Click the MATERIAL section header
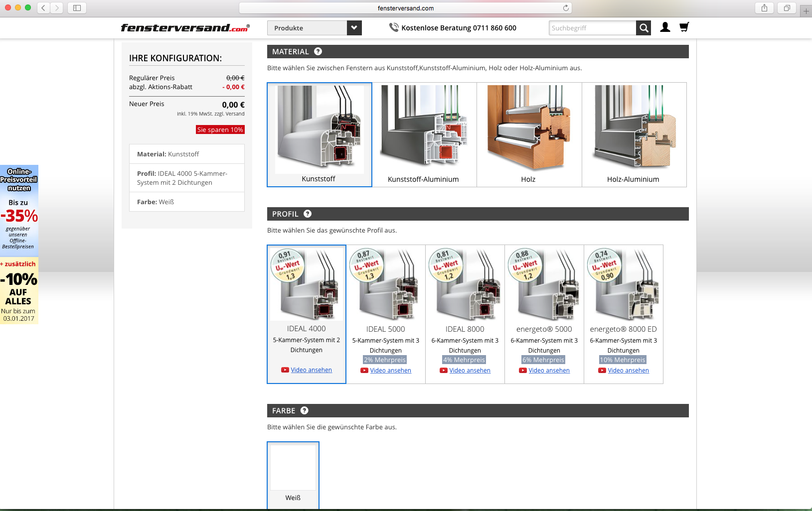The image size is (812, 511). (x=478, y=51)
